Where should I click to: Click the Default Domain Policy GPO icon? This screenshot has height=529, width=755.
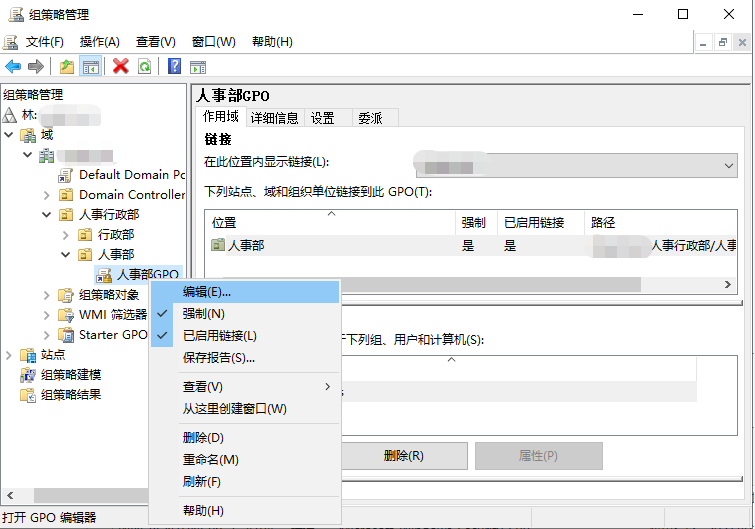click(x=65, y=175)
